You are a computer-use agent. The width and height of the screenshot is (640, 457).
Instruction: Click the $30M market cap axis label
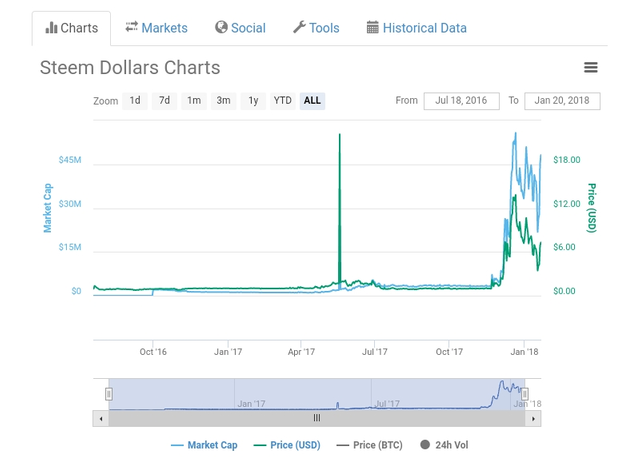click(70, 204)
